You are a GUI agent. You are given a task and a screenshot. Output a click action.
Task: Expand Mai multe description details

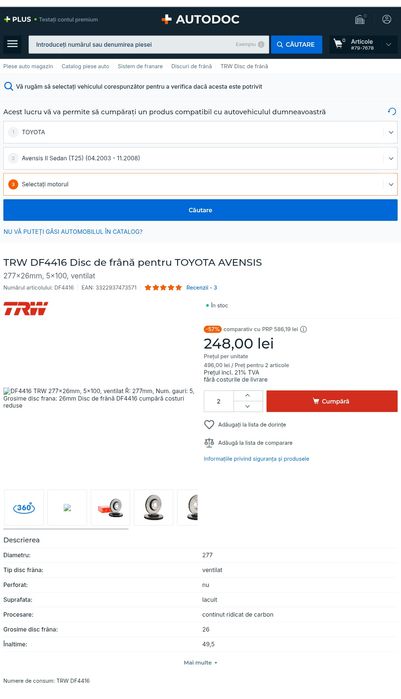pyautogui.click(x=200, y=663)
